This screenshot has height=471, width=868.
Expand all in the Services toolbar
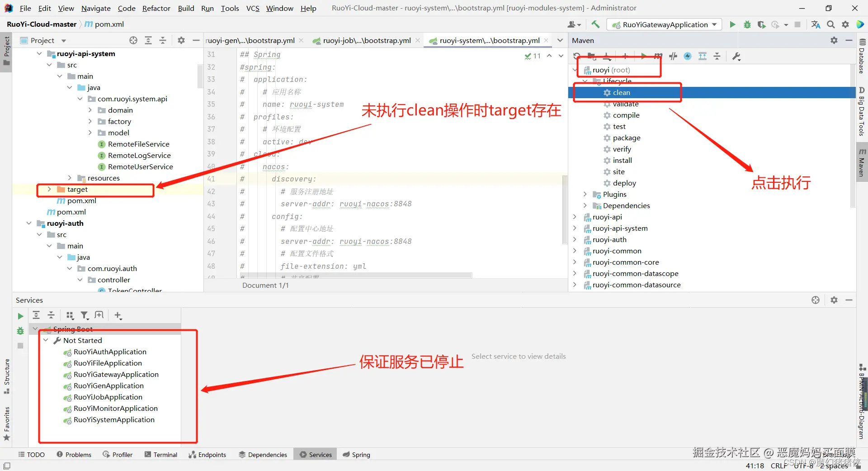[x=36, y=315]
